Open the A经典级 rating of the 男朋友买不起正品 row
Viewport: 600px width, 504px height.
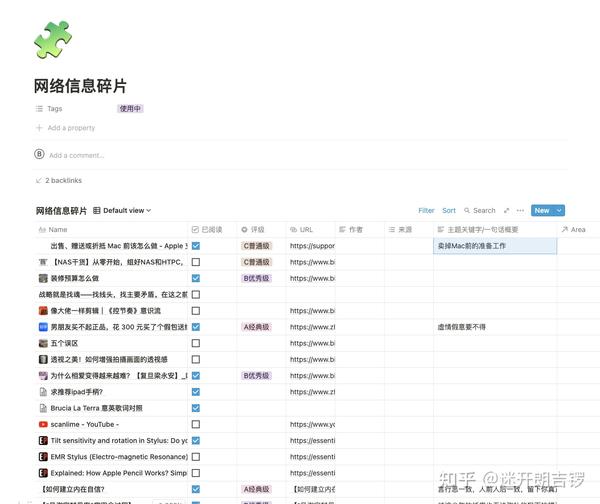[256, 327]
